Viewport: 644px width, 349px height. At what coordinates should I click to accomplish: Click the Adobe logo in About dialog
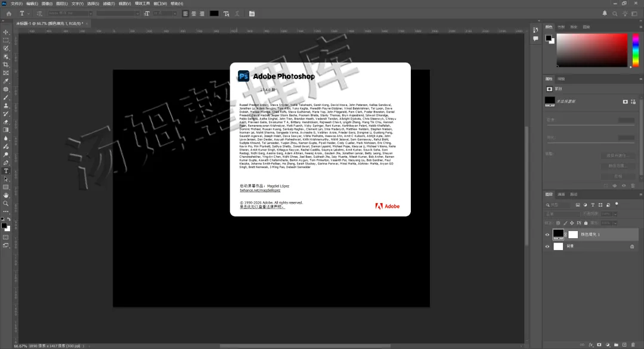(x=388, y=206)
